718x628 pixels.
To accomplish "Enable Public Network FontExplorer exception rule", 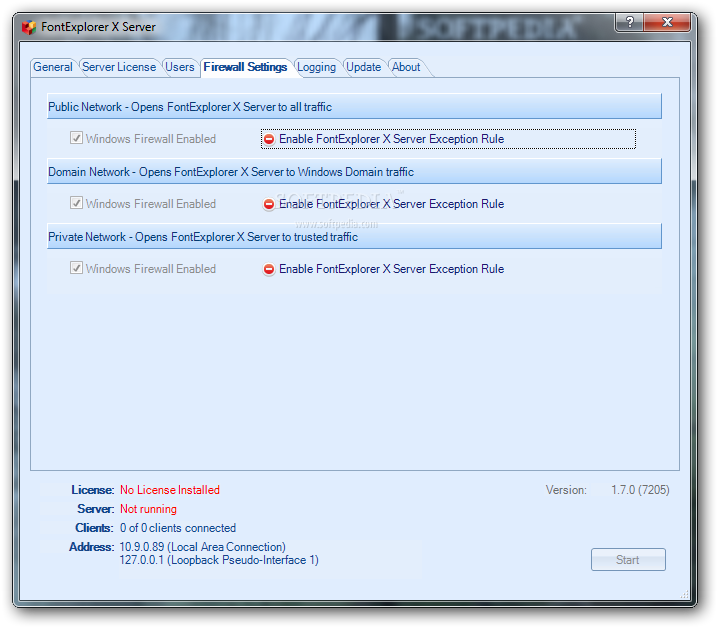I will pyautogui.click(x=448, y=139).
